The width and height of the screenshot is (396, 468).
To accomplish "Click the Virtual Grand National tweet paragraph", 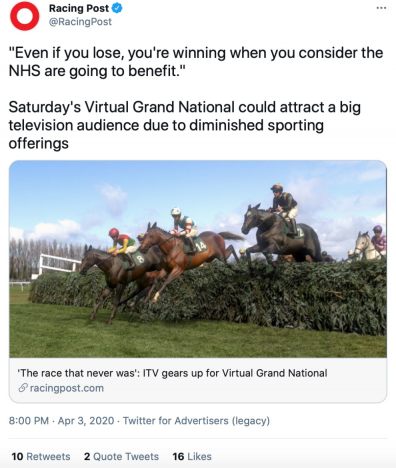I will 184,125.
